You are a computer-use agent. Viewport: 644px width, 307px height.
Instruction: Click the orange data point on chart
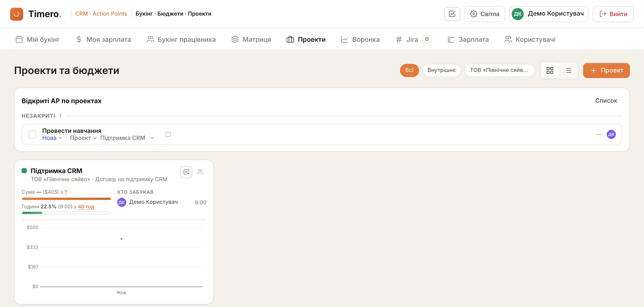tap(121, 239)
